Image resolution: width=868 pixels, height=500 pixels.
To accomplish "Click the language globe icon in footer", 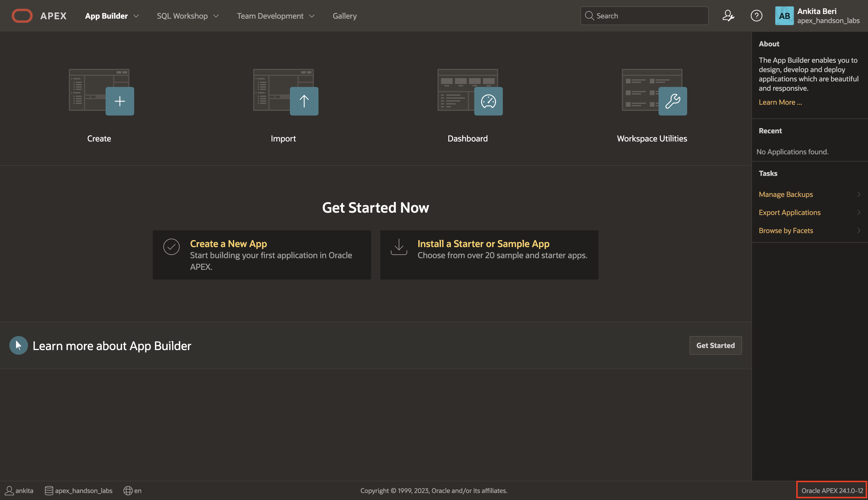I will pyautogui.click(x=128, y=490).
